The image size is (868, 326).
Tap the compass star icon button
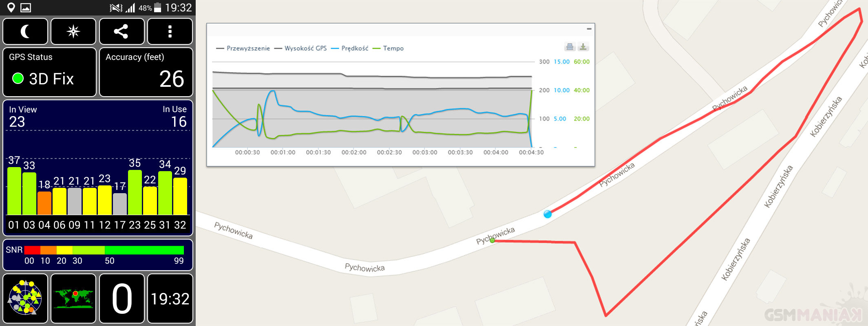[73, 31]
